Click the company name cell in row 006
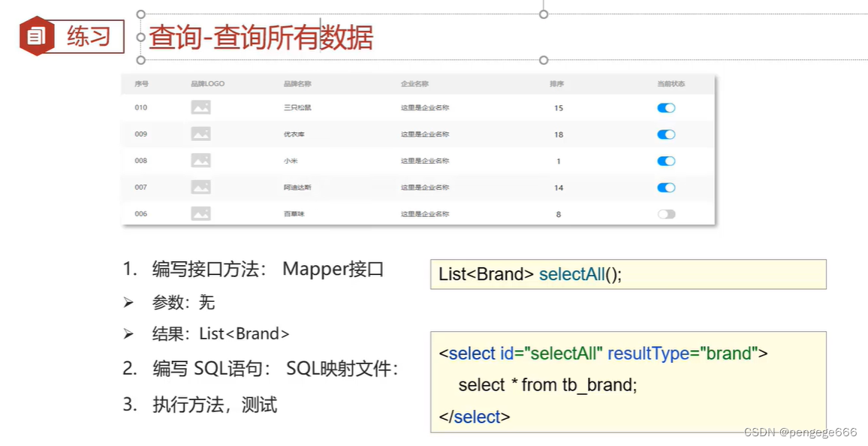The height and width of the screenshot is (446, 868). point(425,213)
